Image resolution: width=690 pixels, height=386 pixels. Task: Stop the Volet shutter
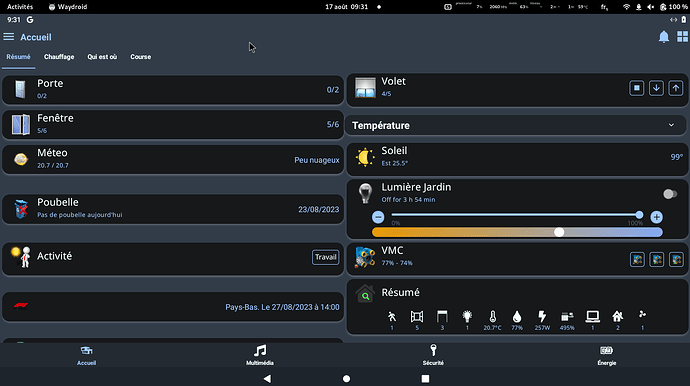point(636,88)
